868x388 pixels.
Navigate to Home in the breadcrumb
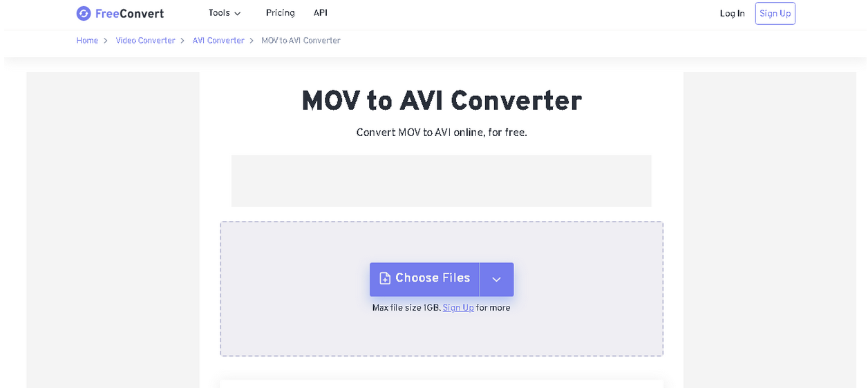click(x=87, y=41)
